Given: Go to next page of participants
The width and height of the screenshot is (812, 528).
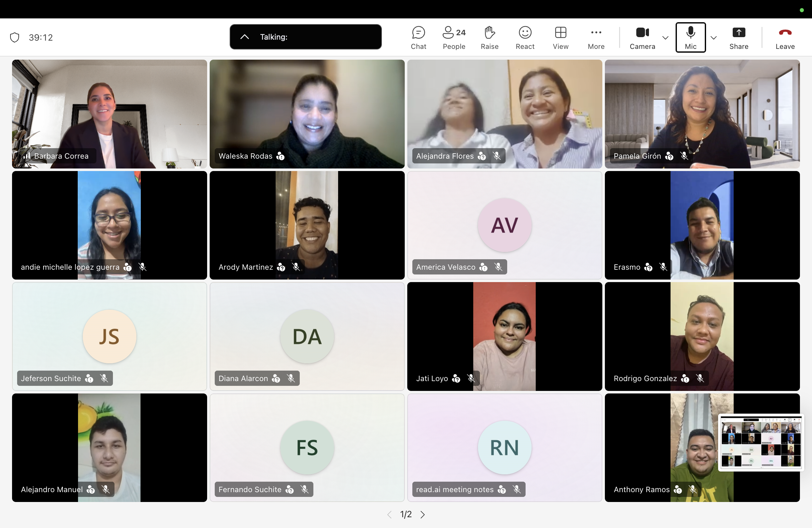Looking at the screenshot, I should (x=423, y=514).
